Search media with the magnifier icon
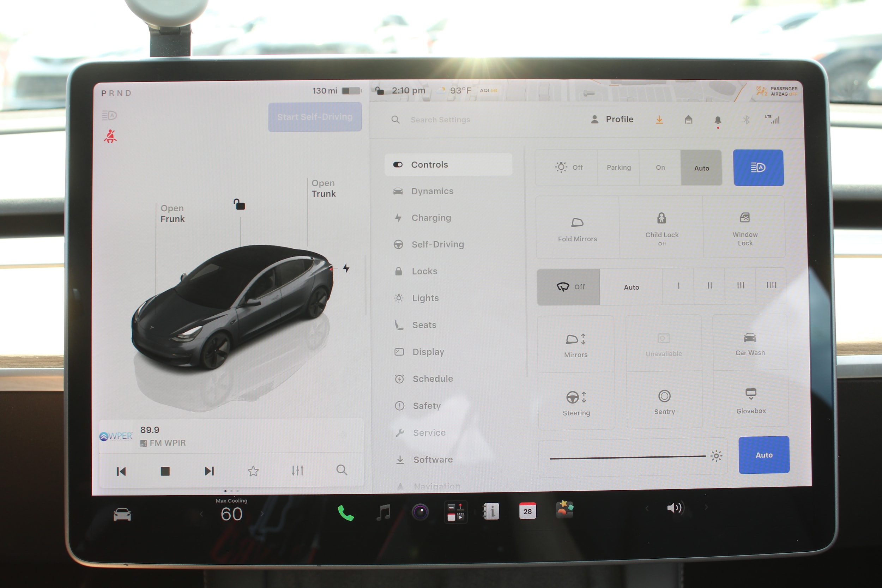 point(342,470)
